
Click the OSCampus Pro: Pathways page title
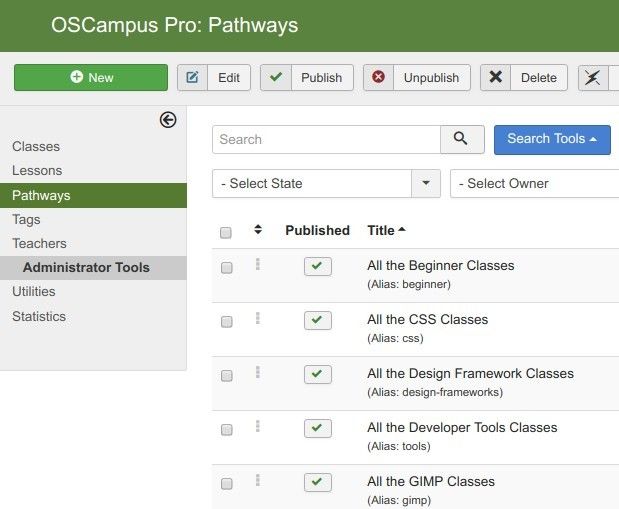174,25
